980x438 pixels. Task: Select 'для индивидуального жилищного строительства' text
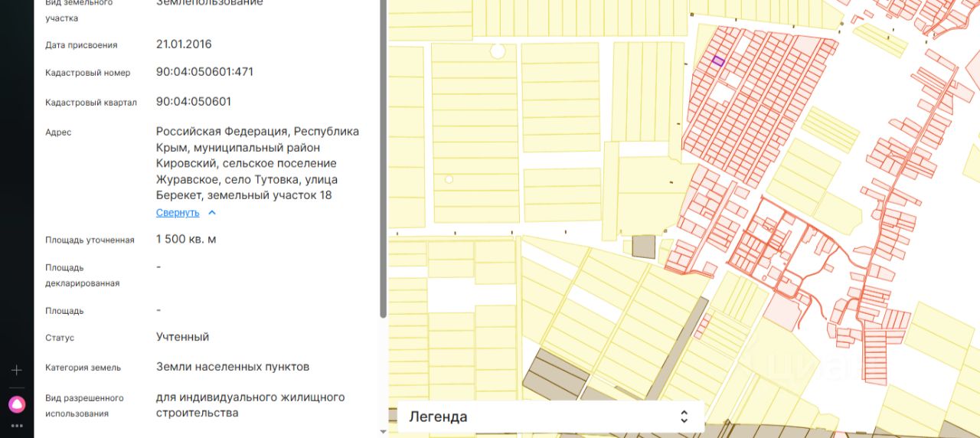point(250,405)
